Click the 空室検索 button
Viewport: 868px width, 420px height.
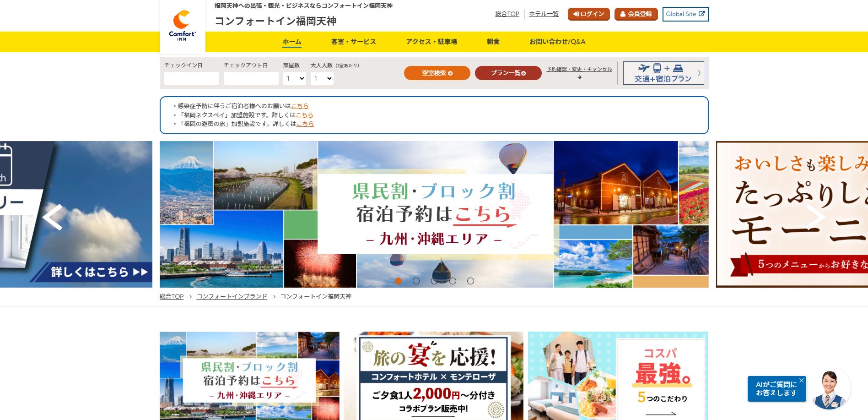tap(437, 73)
